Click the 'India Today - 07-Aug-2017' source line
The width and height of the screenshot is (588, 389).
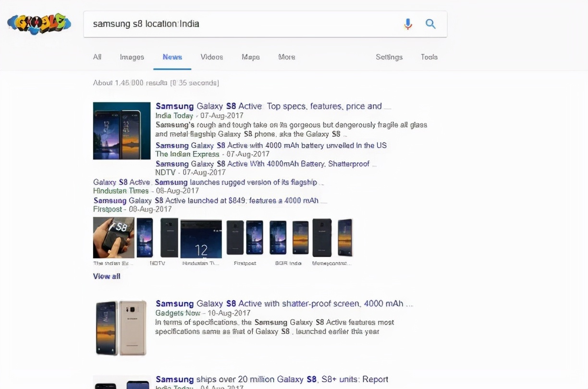point(199,116)
